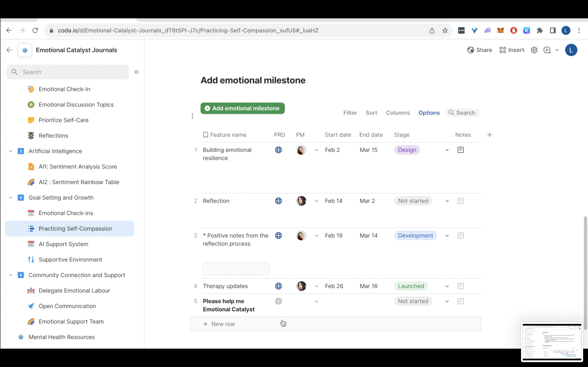Add new column with plus icon
The width and height of the screenshot is (588, 367).
tap(489, 135)
